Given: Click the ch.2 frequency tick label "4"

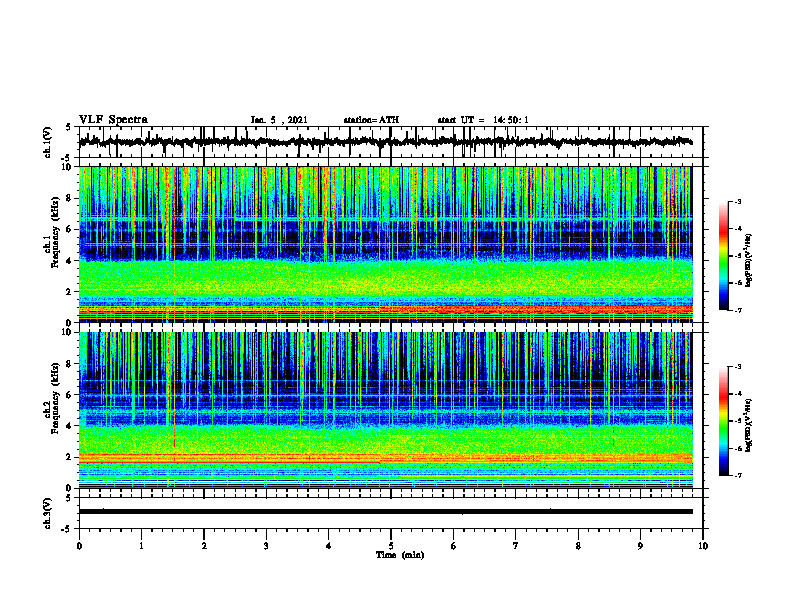Looking at the screenshot, I should (70, 426).
